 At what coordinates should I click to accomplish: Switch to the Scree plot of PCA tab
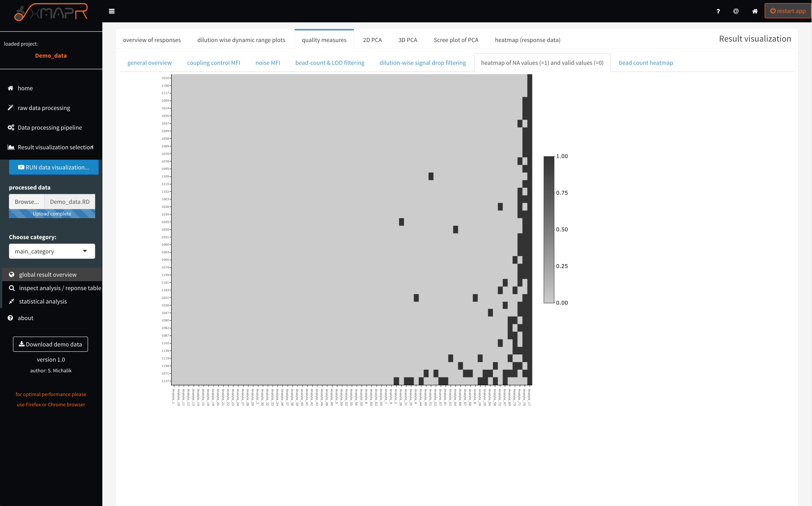click(x=456, y=40)
